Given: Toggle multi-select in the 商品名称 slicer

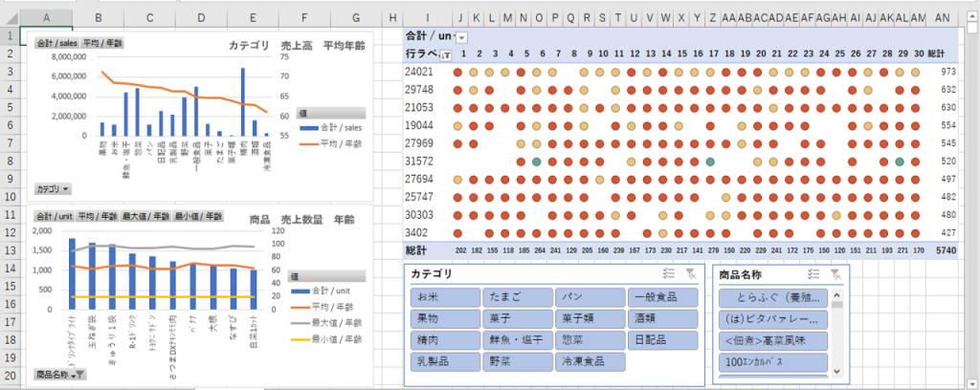Looking at the screenshot, I should (813, 273).
